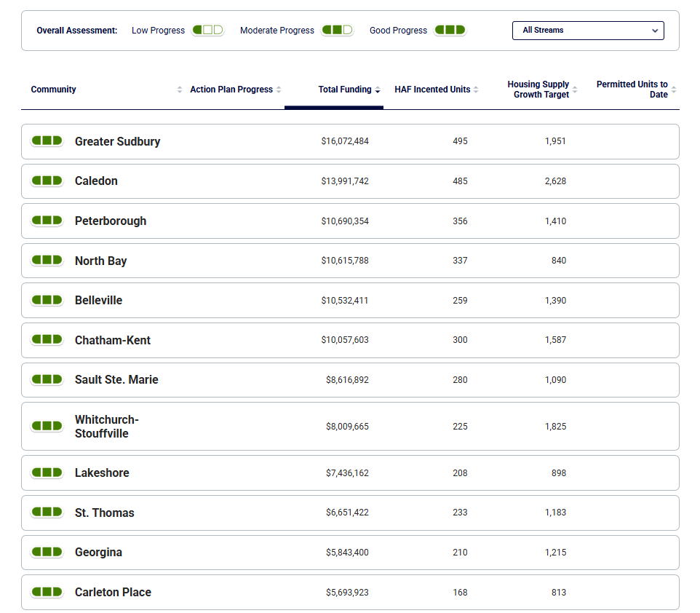
Task: Click Carleton Place's progress indicator icon
Action: click(x=47, y=592)
